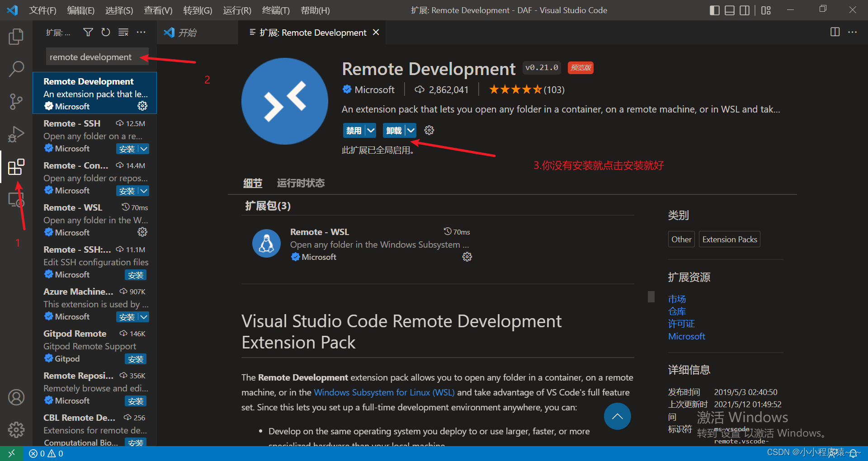Open the 查看(V) menu

(158, 10)
